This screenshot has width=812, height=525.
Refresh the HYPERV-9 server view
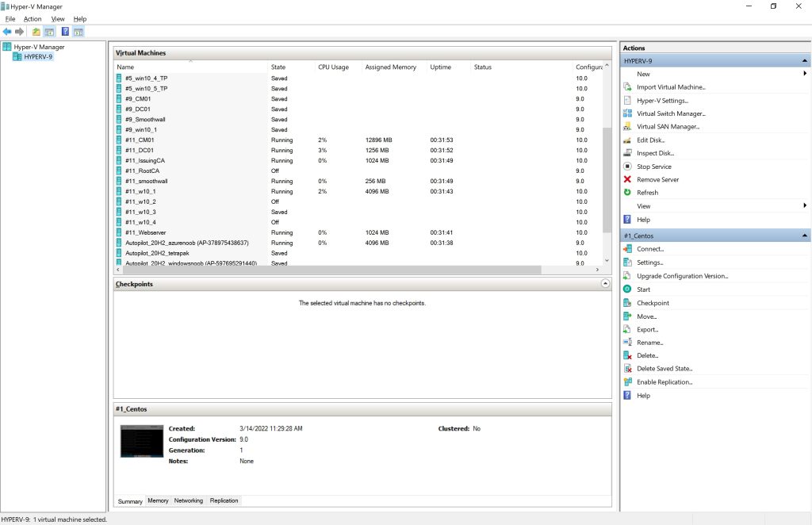[x=647, y=192]
